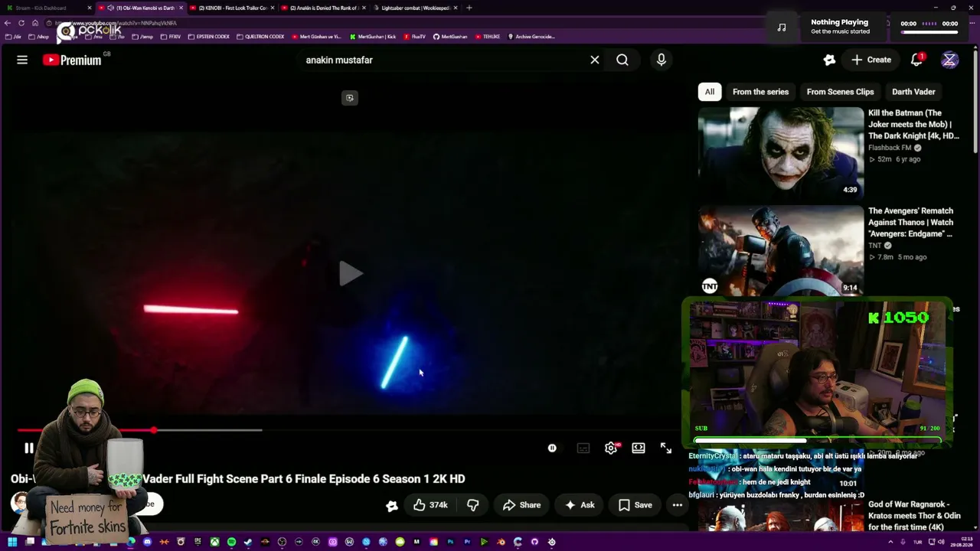Open 'Archive Genocide' bookmark

(x=531, y=37)
